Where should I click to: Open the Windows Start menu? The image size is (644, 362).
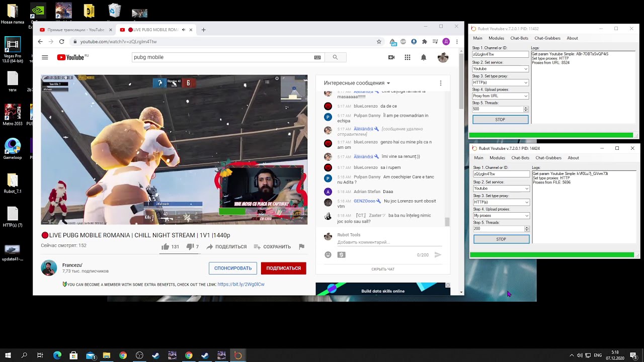coord(8,355)
